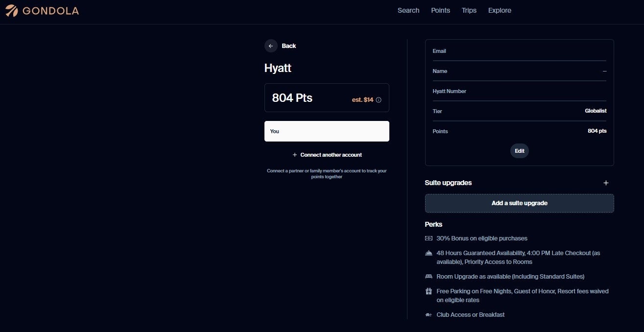Click the 30% Bonus perk icon
The width and height of the screenshot is (644, 332).
429,238
